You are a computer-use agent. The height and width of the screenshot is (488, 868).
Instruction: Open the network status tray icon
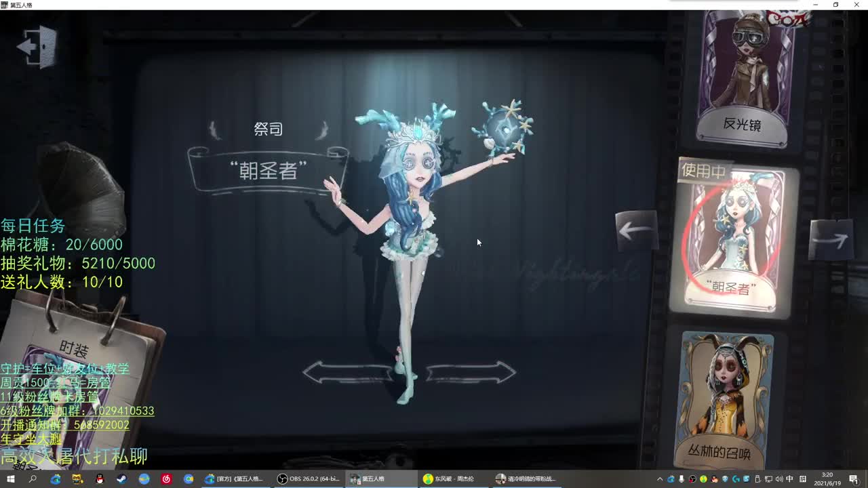pyautogui.click(x=768, y=479)
